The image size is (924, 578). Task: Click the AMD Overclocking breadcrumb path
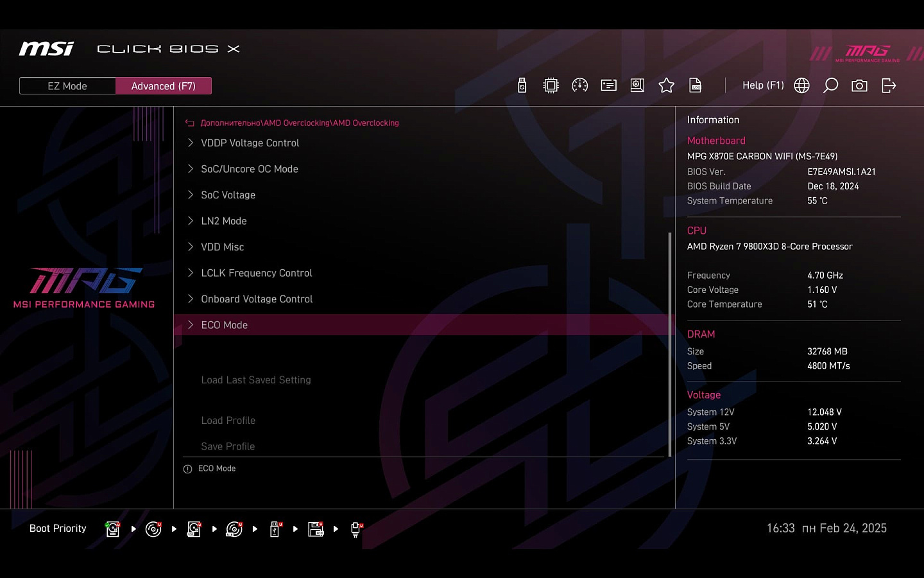300,123
